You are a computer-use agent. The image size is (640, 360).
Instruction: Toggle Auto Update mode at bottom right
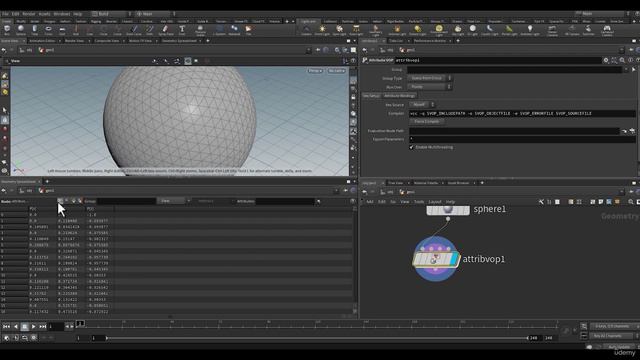tap(619, 347)
